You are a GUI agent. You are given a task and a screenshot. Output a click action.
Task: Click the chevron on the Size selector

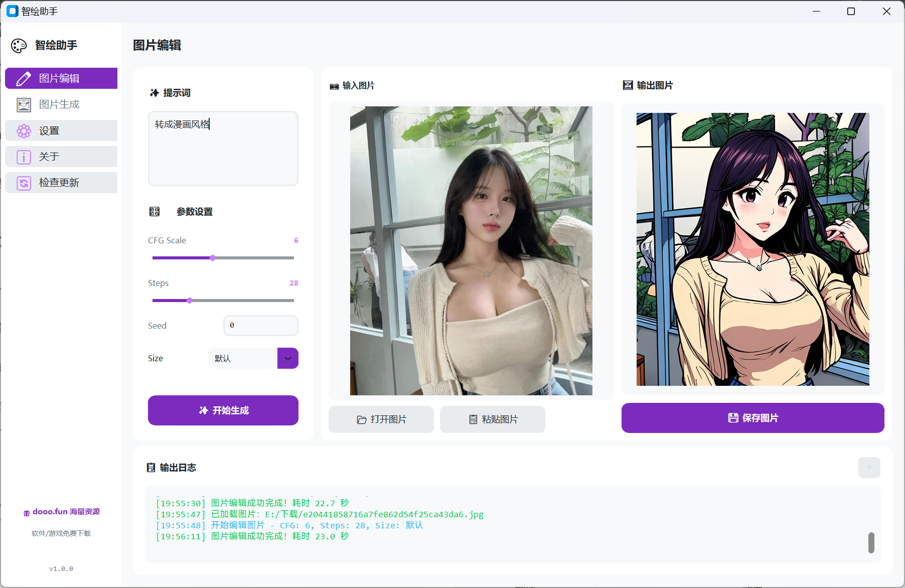coord(287,358)
